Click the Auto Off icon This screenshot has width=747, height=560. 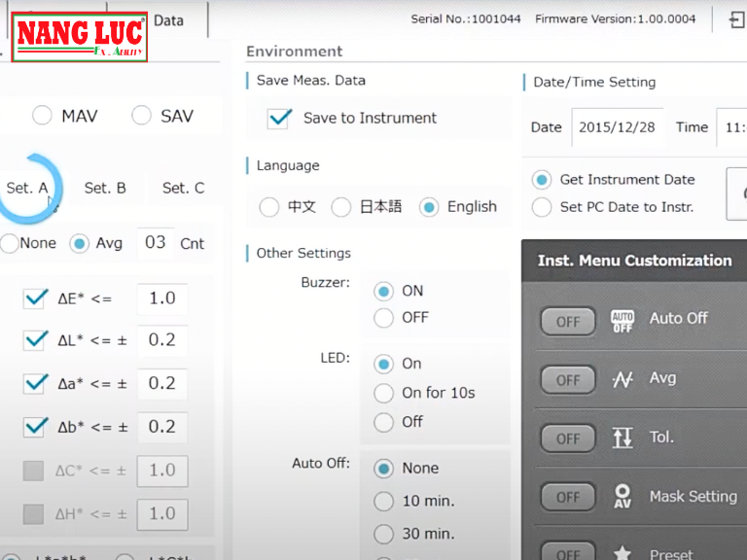click(x=622, y=321)
